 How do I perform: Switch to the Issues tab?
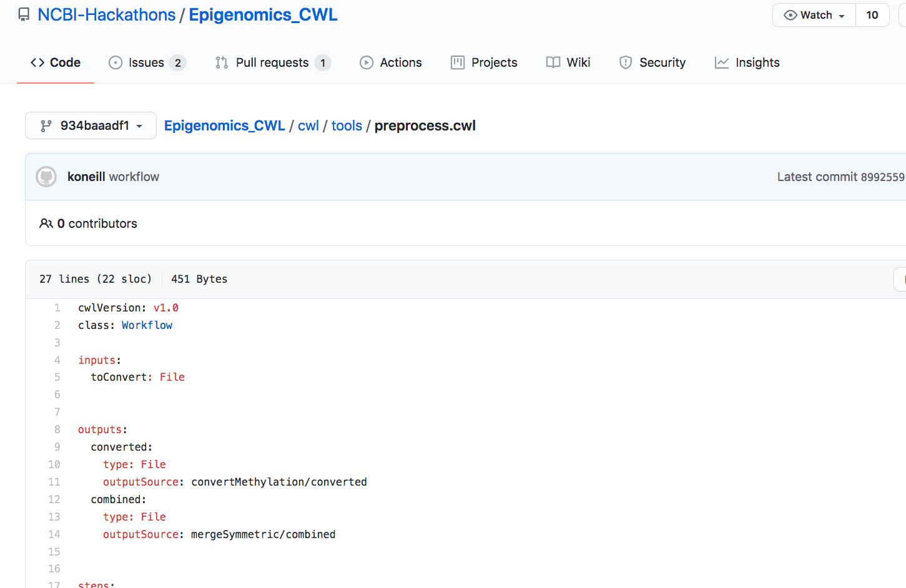147,62
